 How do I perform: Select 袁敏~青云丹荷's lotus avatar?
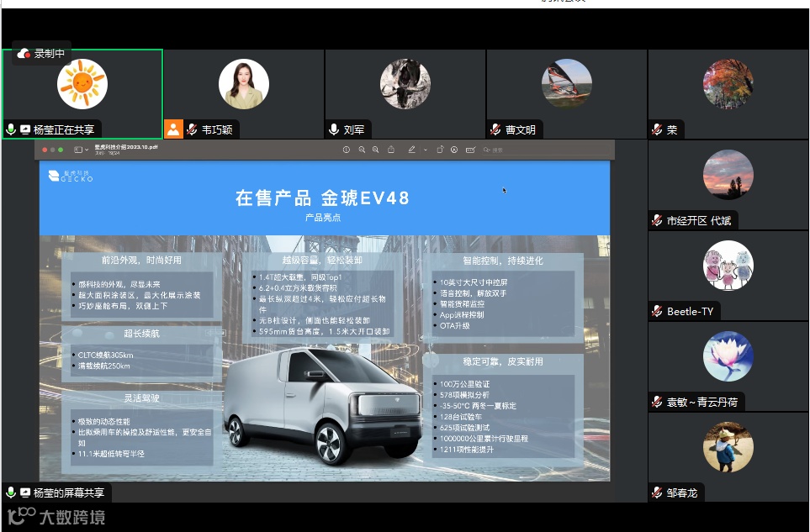pyautogui.click(x=728, y=356)
